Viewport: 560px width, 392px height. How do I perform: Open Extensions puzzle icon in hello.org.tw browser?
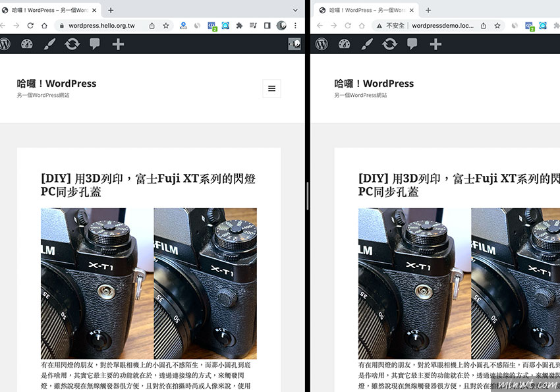pos(239,25)
